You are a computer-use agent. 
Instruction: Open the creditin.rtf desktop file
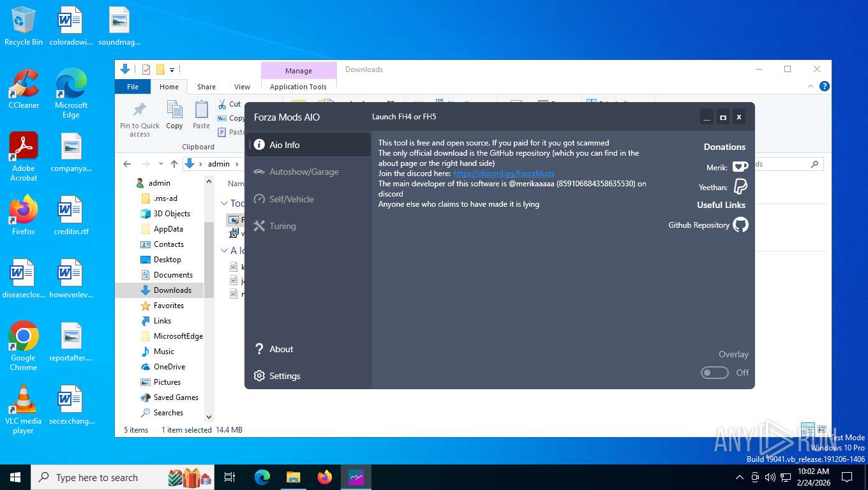tap(71, 216)
